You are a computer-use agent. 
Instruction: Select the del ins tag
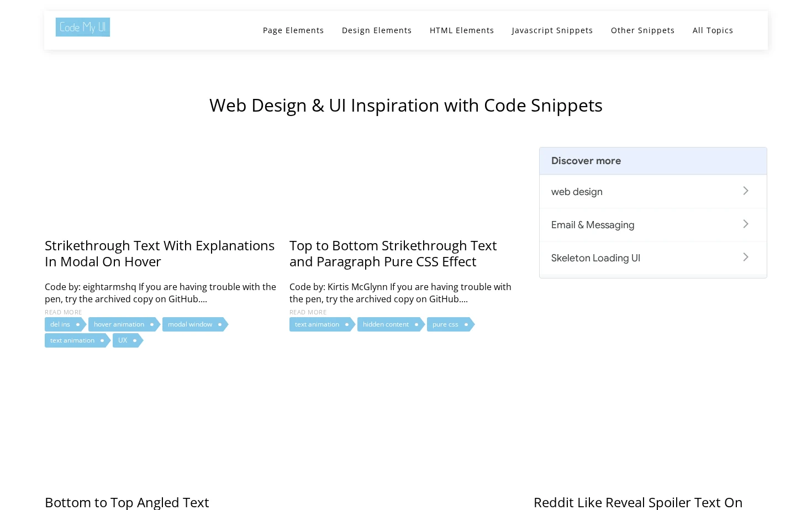point(65,324)
